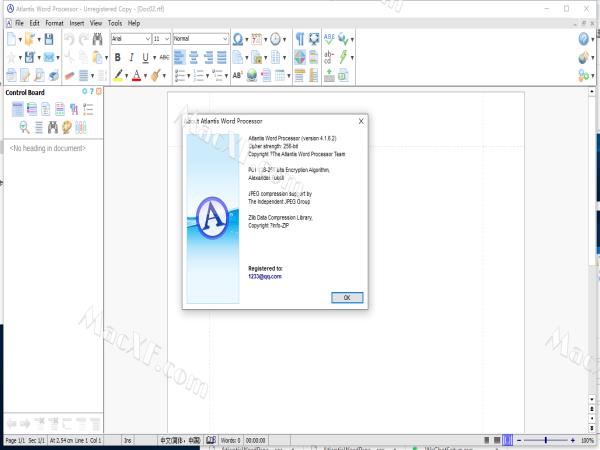
Task: Toggle Underline formatting
Action: pyautogui.click(x=145, y=57)
